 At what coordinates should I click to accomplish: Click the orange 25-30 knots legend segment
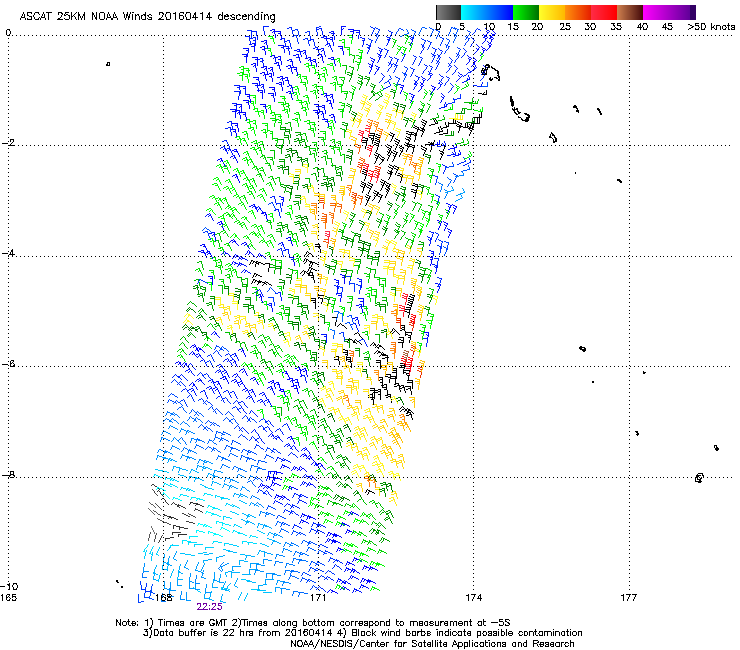pyautogui.click(x=578, y=12)
